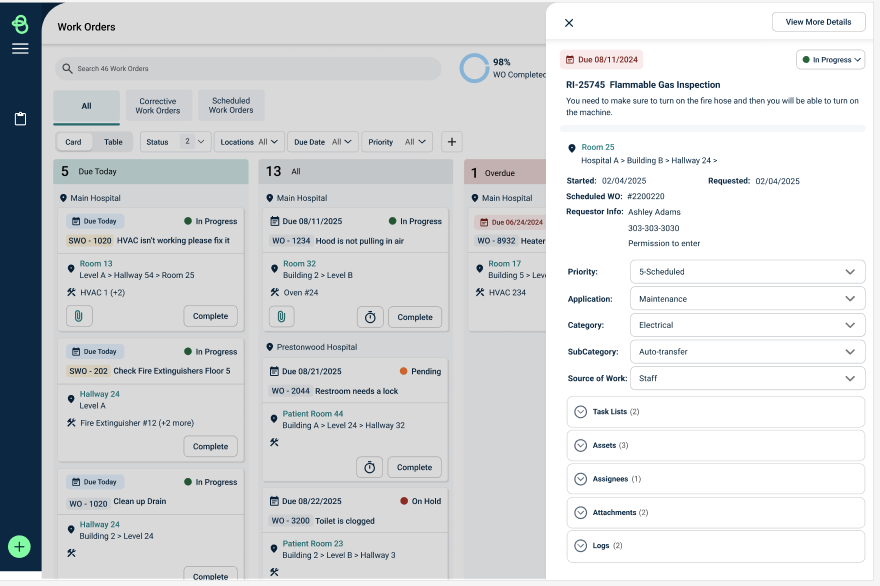Click View More Details button

pyautogui.click(x=818, y=22)
